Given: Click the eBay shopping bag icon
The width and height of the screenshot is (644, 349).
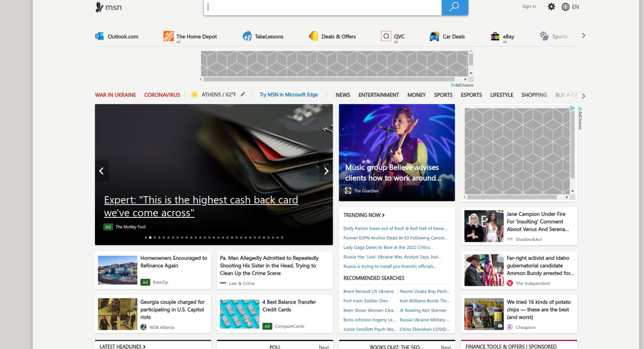Looking at the screenshot, I should coord(495,36).
